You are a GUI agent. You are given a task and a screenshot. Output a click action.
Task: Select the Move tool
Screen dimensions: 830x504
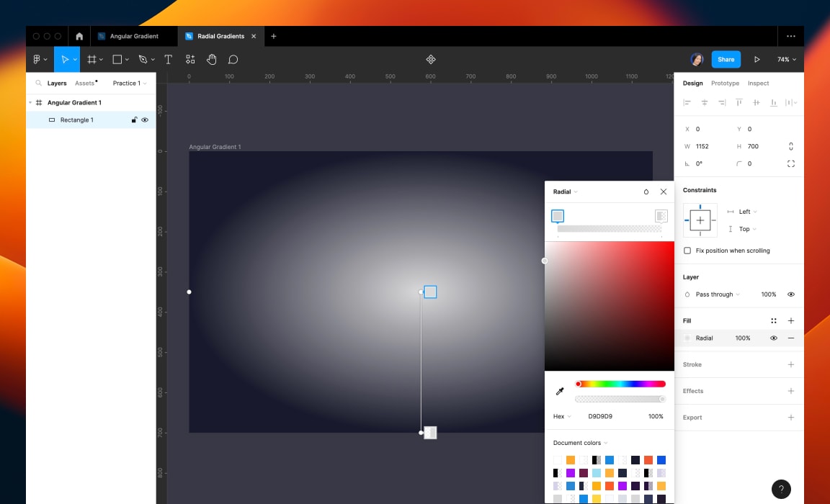click(x=66, y=59)
